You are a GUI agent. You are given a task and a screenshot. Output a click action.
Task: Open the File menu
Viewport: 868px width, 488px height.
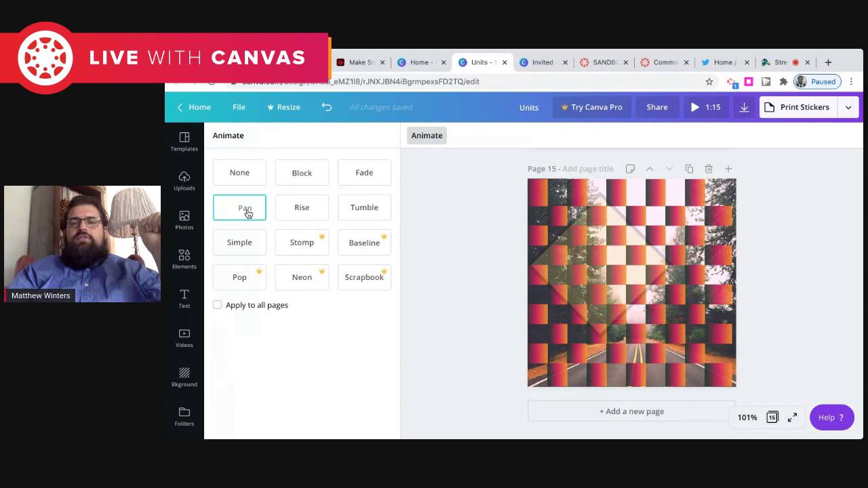click(239, 107)
